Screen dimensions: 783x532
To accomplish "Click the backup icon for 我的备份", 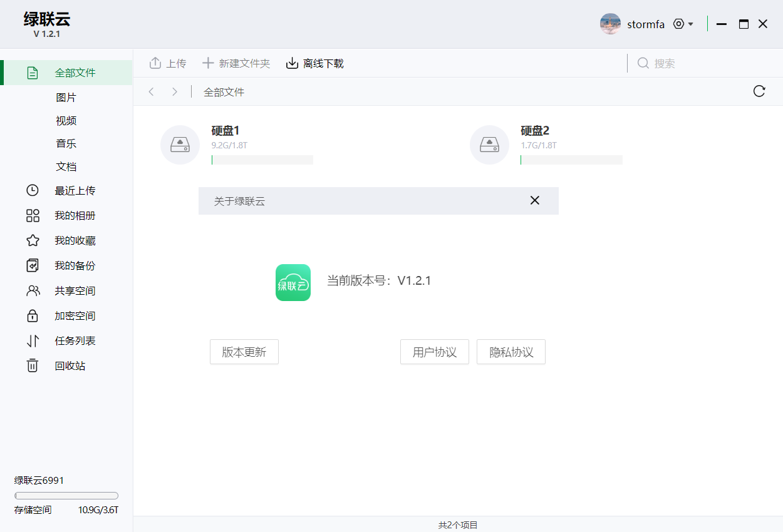I will coord(33,265).
